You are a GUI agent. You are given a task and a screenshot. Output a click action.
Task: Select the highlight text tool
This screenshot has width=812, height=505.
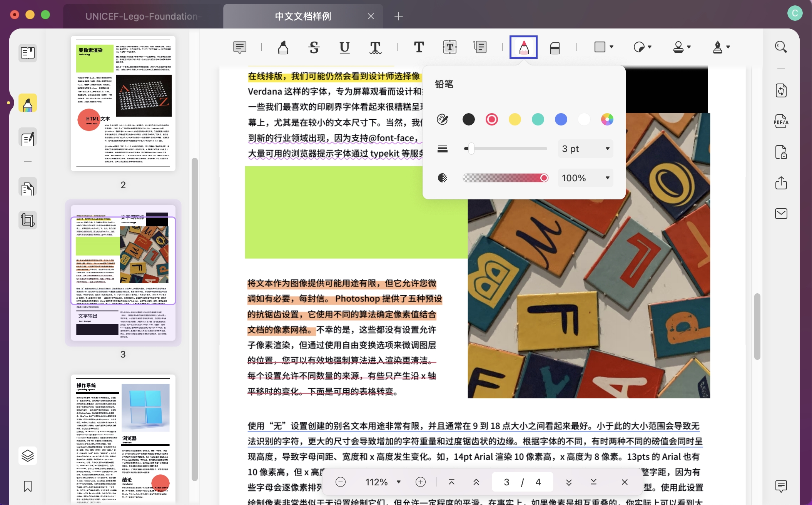pos(283,47)
